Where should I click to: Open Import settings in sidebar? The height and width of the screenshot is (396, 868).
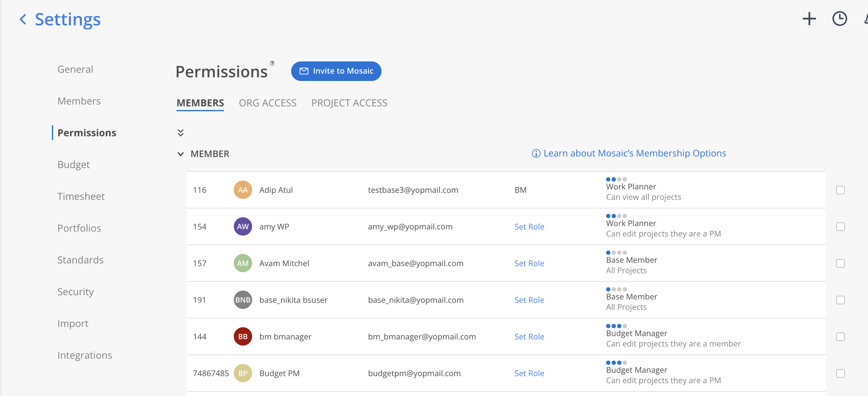pos(73,324)
